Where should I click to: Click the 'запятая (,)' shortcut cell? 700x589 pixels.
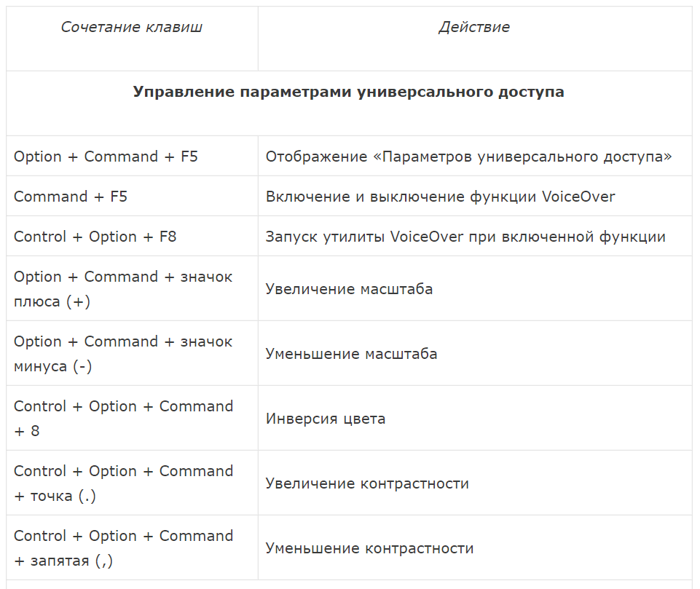point(123,548)
